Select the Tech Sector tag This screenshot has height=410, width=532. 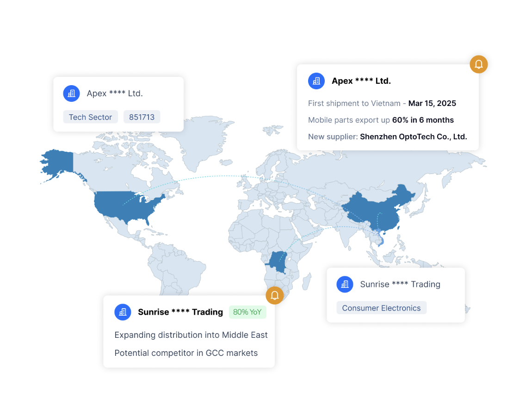(90, 117)
